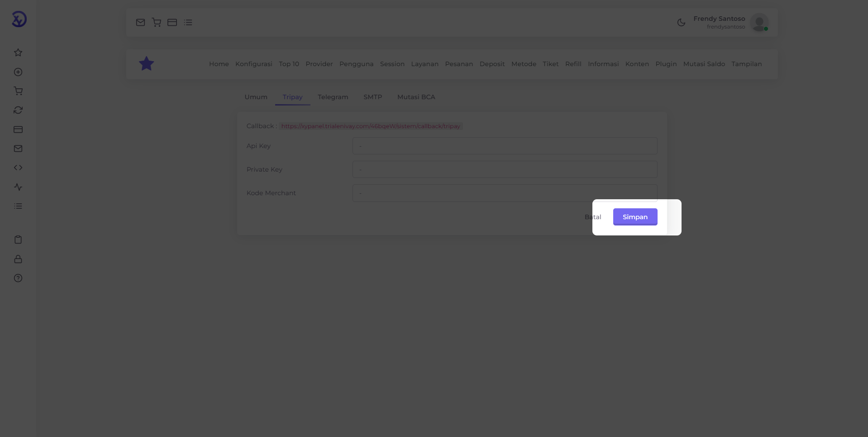Switch to the Mutasi BCA tab
This screenshot has height=437, width=868.
click(x=416, y=97)
